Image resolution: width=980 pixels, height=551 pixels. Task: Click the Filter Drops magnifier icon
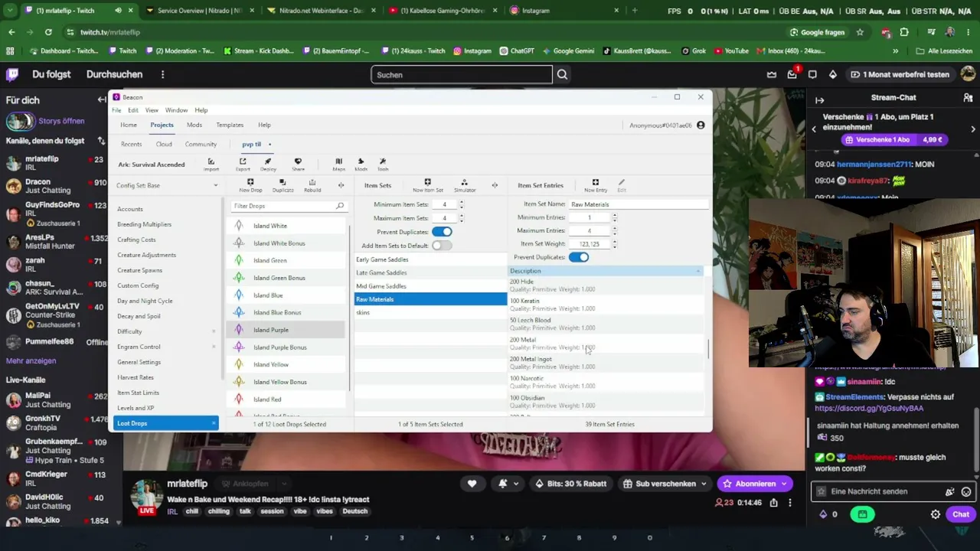pyautogui.click(x=340, y=206)
